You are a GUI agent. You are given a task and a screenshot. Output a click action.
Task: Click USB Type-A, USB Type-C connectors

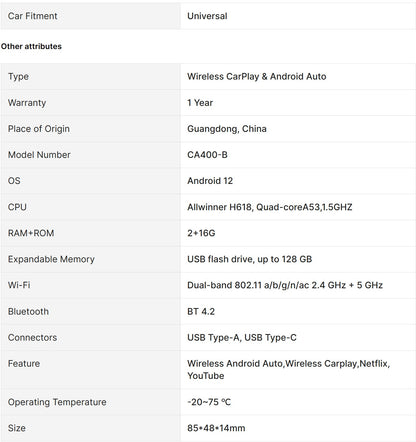[x=241, y=338]
